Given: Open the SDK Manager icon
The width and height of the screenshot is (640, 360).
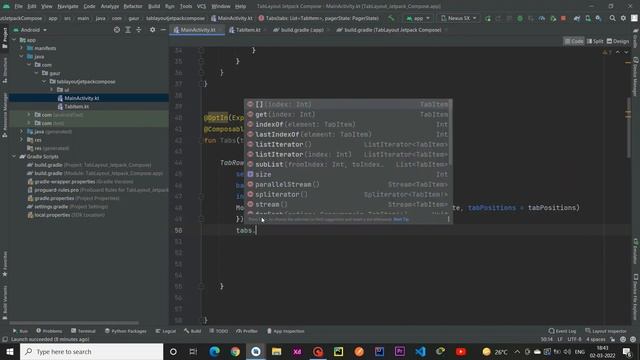Looking at the screenshot, I should click(x=598, y=18).
